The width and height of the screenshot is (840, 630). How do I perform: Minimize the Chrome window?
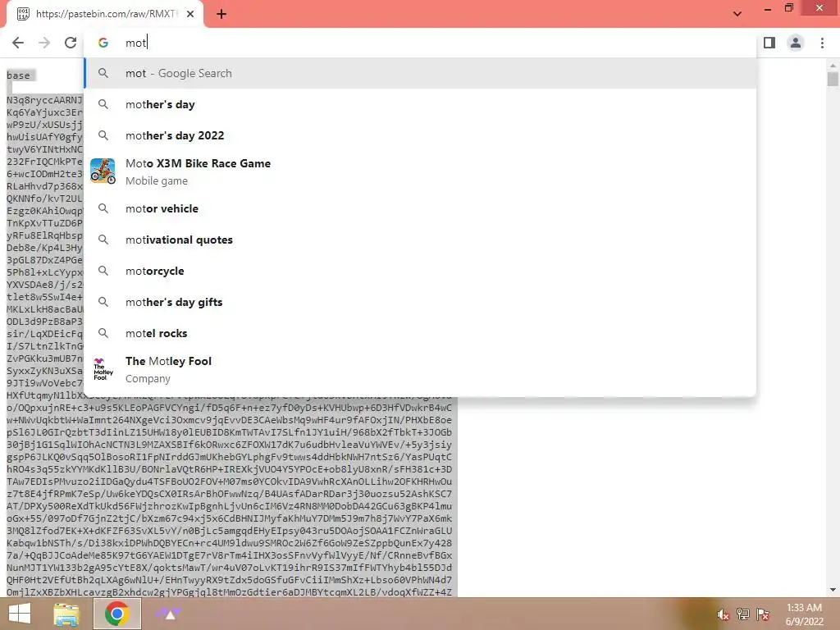pyautogui.click(x=768, y=8)
